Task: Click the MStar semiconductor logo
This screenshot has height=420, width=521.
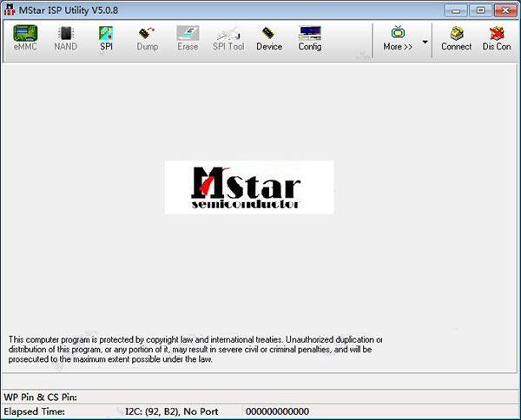Action: tap(249, 187)
